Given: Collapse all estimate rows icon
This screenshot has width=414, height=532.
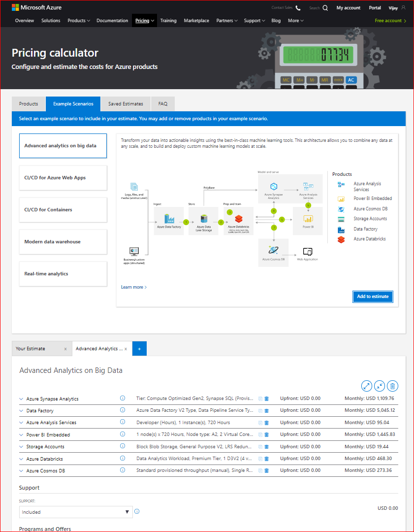Looking at the screenshot, I should (x=380, y=386).
